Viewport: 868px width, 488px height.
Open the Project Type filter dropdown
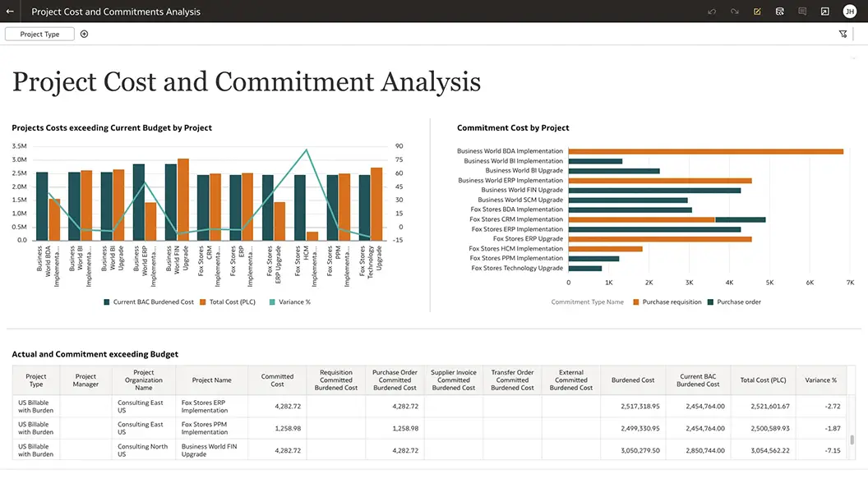click(x=39, y=34)
